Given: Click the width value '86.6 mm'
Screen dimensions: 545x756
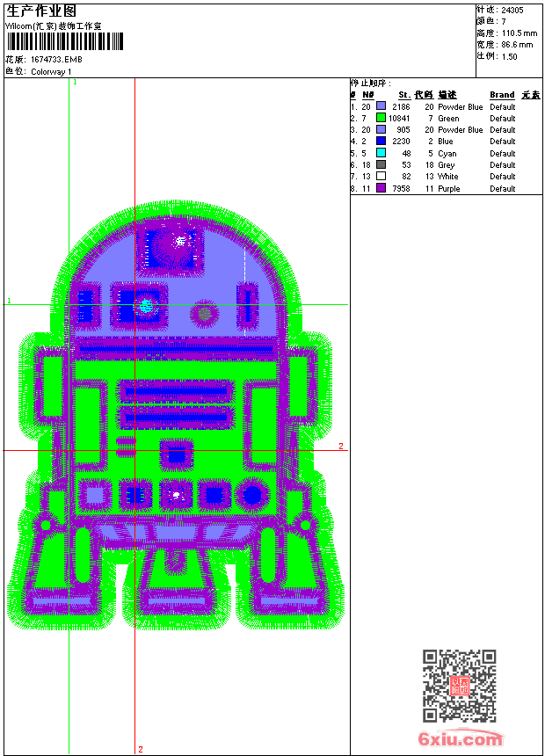Looking at the screenshot, I should 518,45.
